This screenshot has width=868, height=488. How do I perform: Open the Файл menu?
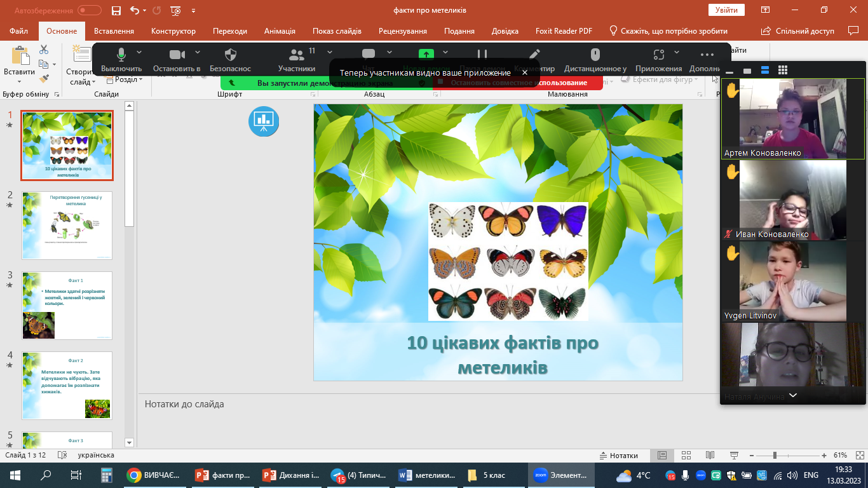point(19,31)
